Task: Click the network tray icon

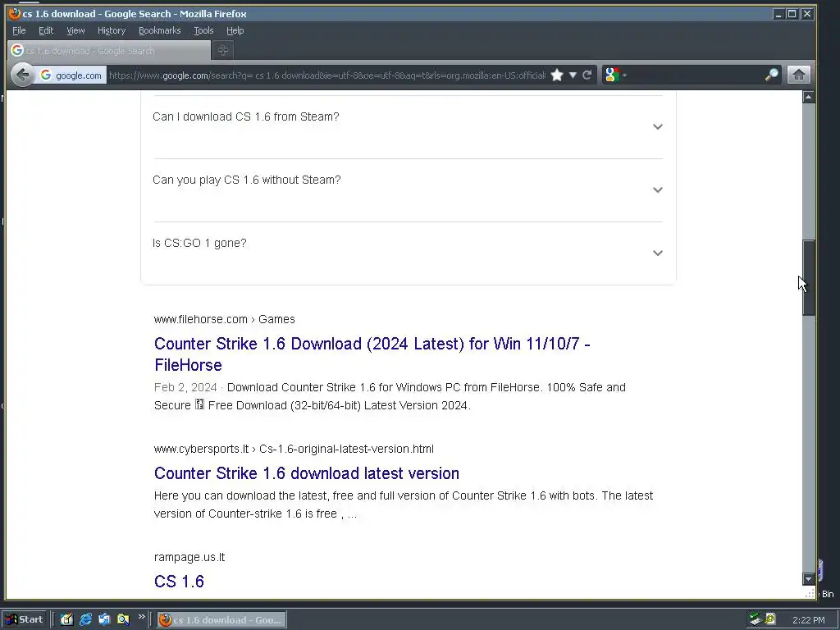Action: [756, 620]
